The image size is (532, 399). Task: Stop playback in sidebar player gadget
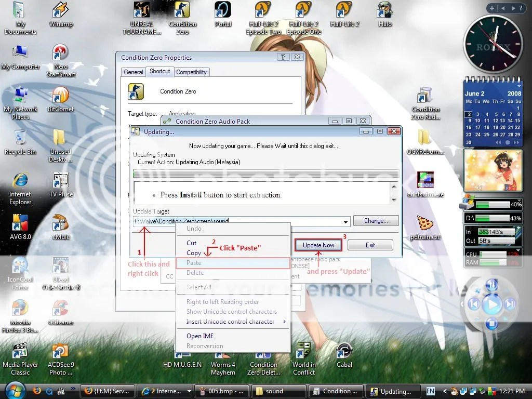tap(491, 324)
